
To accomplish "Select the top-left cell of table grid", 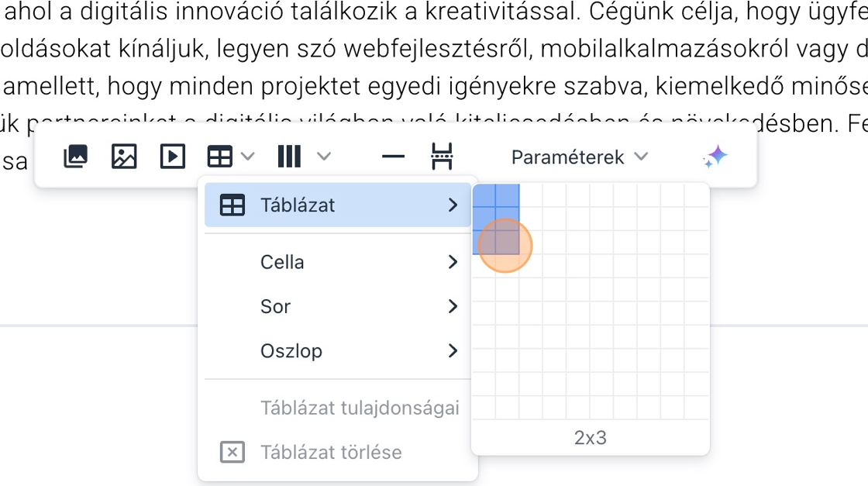I will coord(484,195).
